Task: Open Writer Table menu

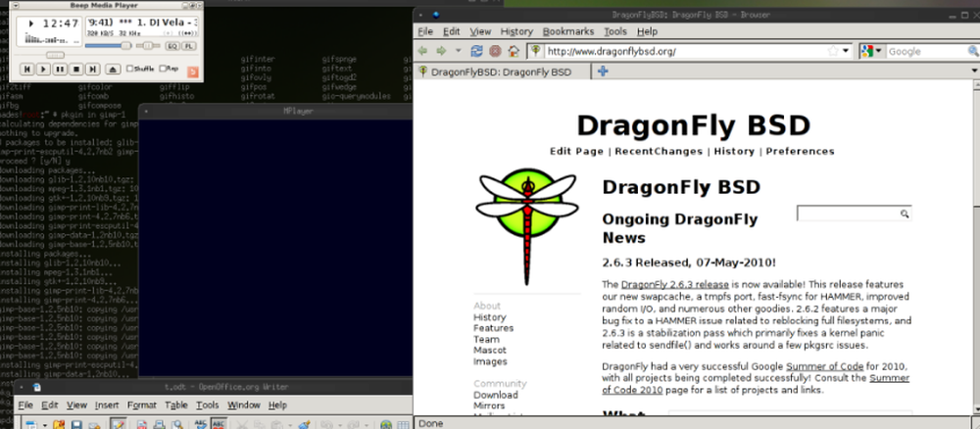Action: click(176, 405)
